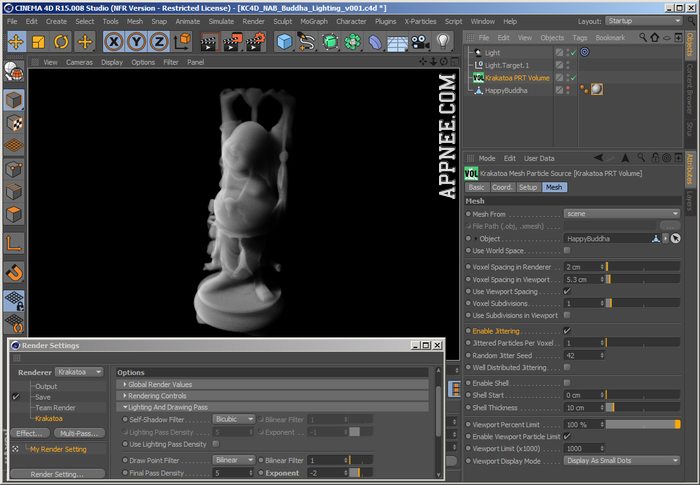700x485 pixels.
Task: Open the Mesh From dropdown
Action: 621,213
